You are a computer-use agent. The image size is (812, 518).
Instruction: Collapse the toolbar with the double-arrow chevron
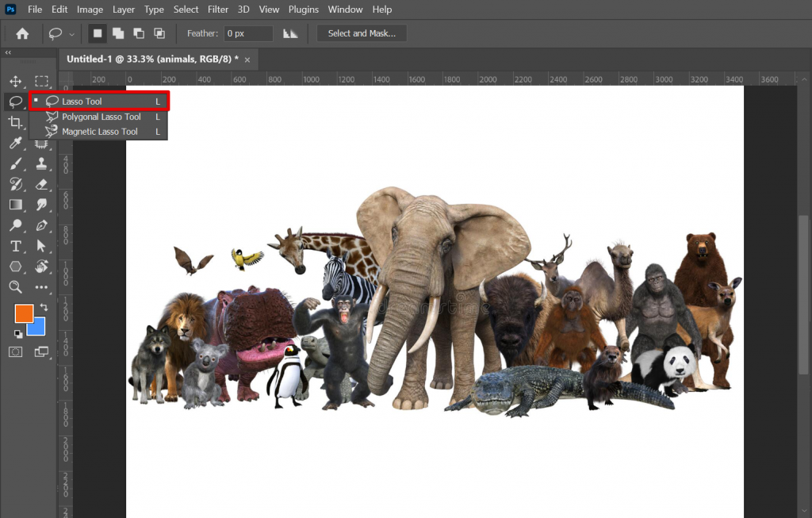click(x=8, y=53)
